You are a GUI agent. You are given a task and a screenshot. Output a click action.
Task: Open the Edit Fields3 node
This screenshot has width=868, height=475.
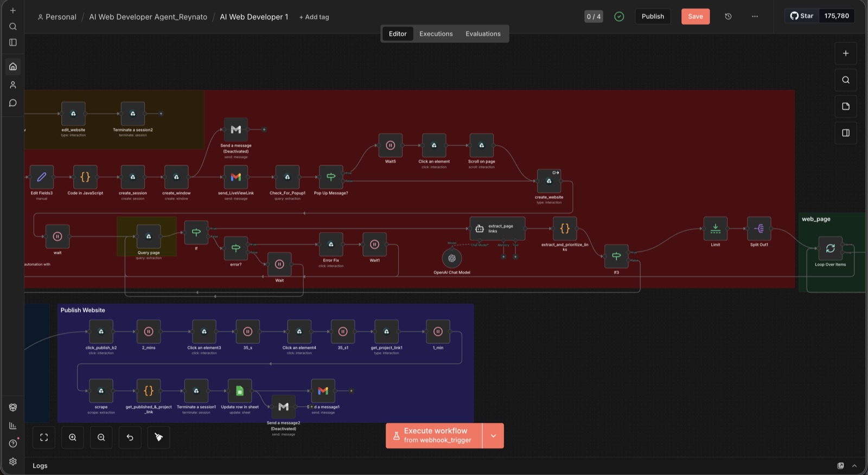[42, 177]
